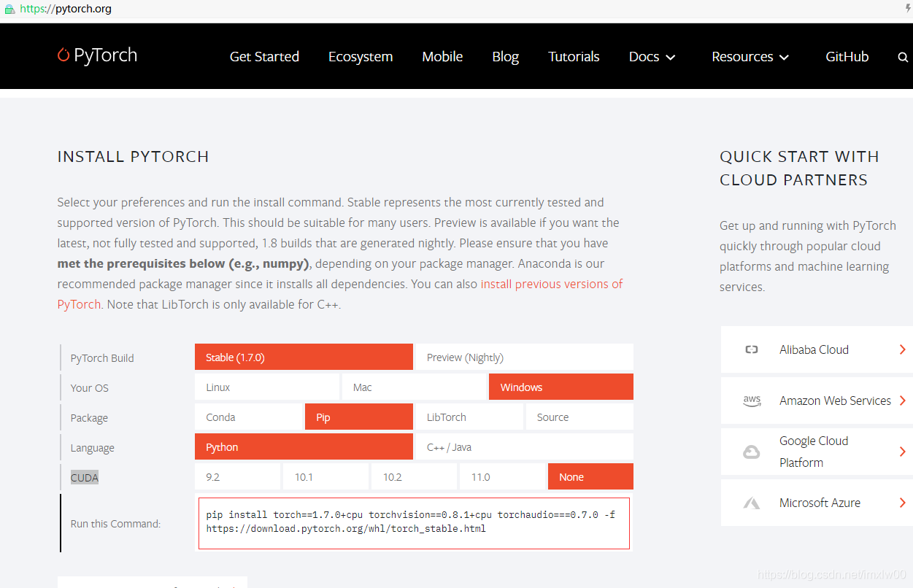Click the pytorch.org URL in address bar
The width and height of the screenshot is (913, 588).
click(x=66, y=9)
